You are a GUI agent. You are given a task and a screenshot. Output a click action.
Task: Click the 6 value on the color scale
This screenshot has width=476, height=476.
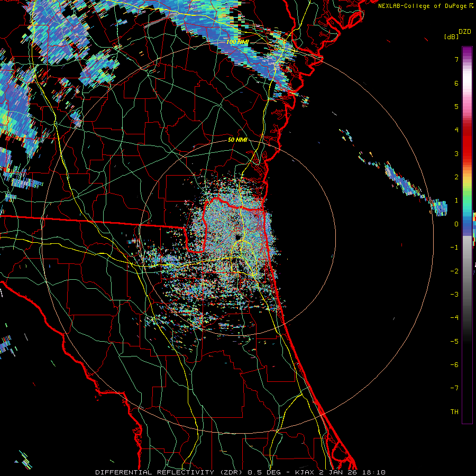(456, 83)
